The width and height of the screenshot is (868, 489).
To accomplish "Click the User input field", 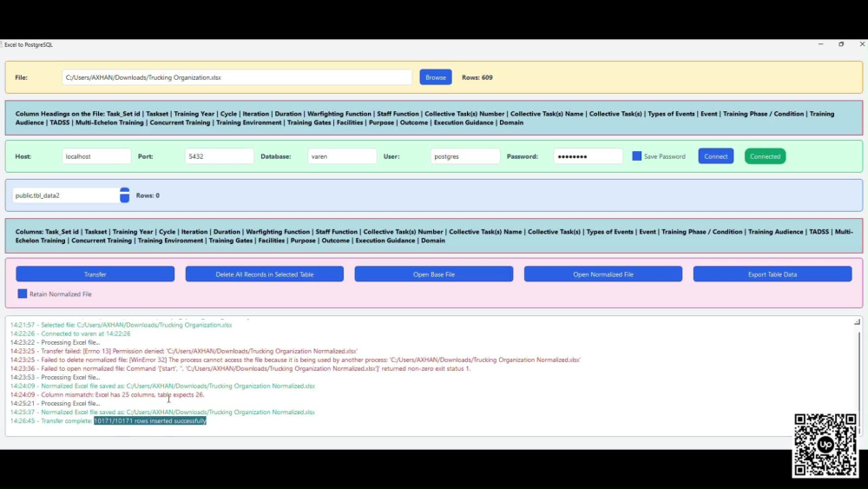I will (x=465, y=156).
